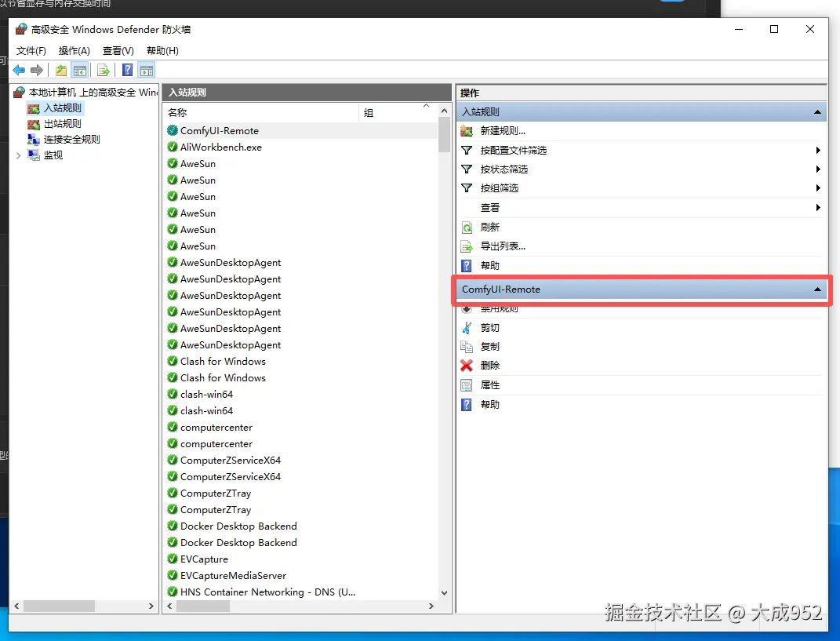Collapse the ComfyUI-Remote actions section

(817, 290)
